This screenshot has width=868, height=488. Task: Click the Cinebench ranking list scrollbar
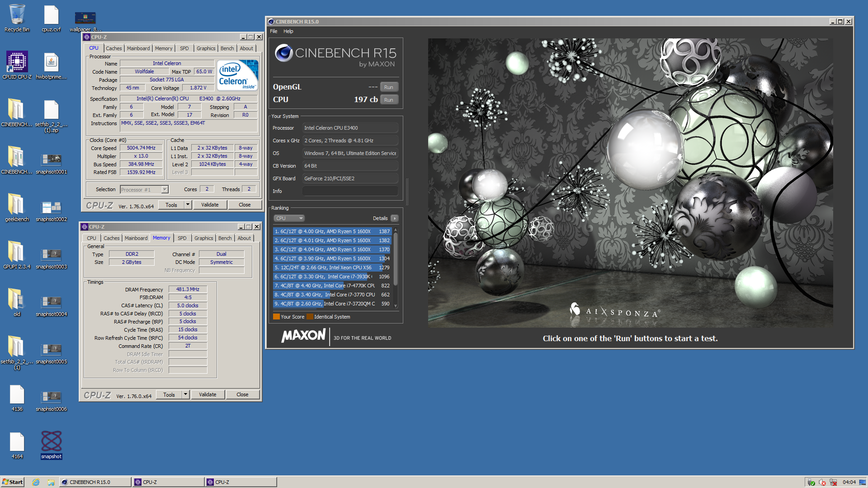pos(396,267)
